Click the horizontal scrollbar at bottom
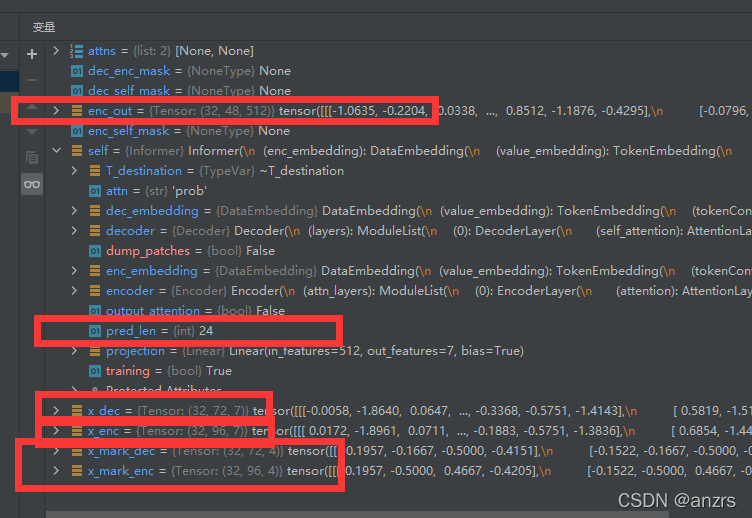The image size is (752, 518). (357, 514)
